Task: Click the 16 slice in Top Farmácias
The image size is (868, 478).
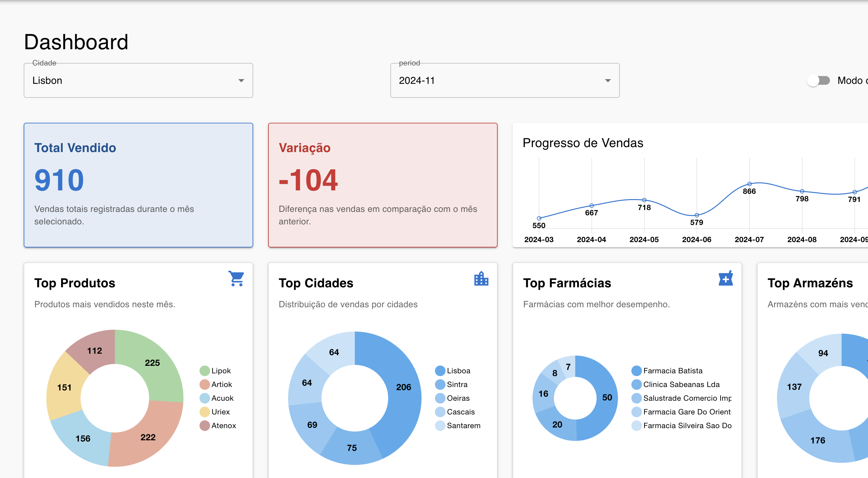Action: tap(543, 394)
